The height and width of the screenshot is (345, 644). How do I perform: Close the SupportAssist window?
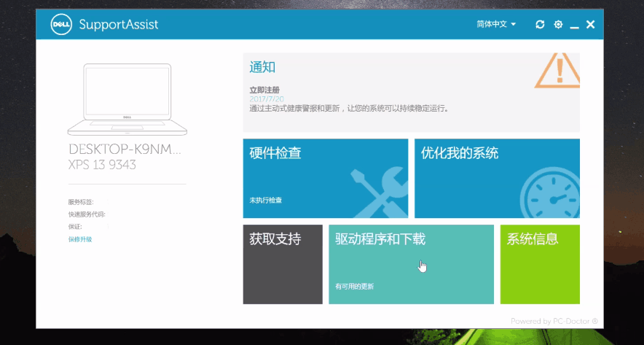[590, 25]
